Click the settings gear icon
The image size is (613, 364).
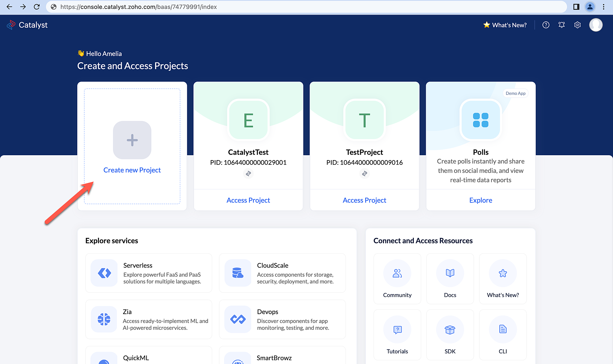point(577,25)
